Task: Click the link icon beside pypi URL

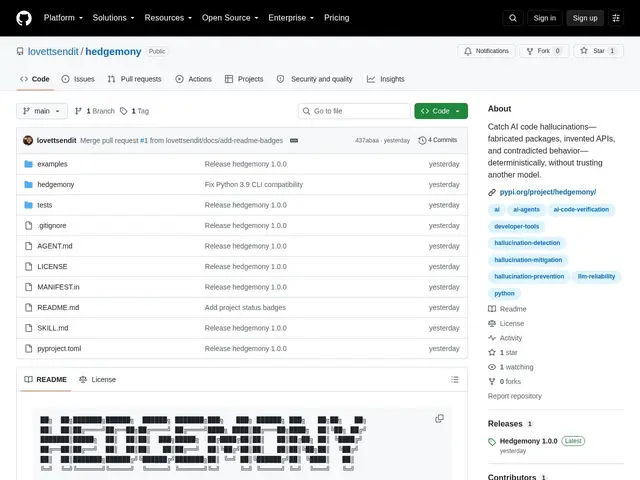Action: coord(492,192)
